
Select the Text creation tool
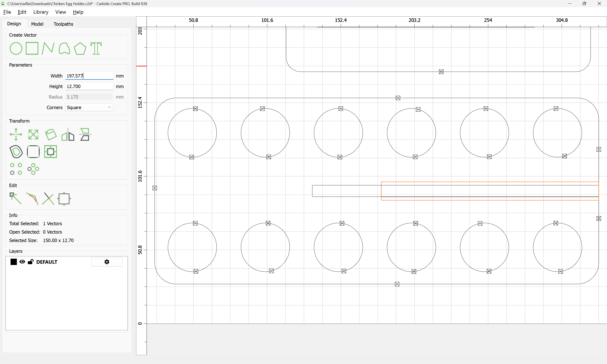tap(96, 48)
